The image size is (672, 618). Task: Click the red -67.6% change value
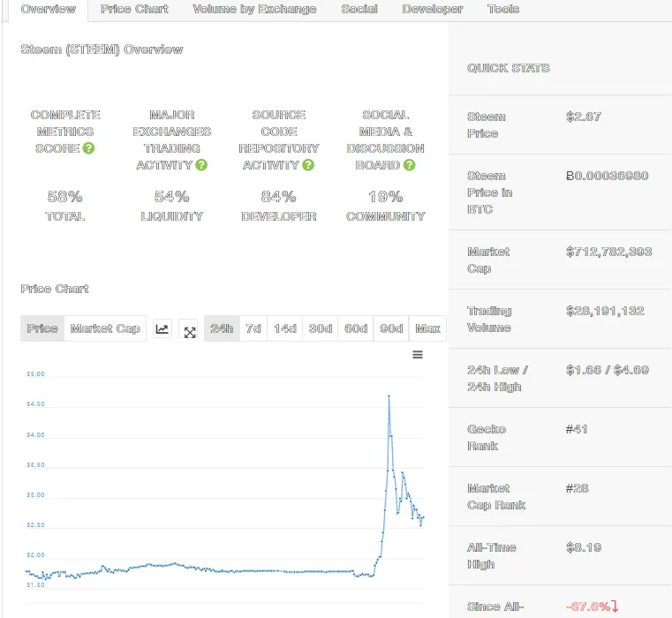pos(592,607)
